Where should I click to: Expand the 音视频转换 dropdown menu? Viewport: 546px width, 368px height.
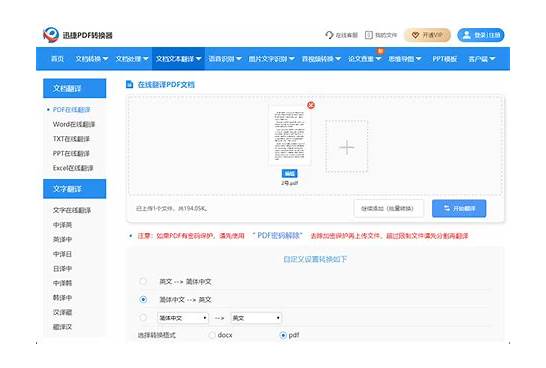(321, 59)
